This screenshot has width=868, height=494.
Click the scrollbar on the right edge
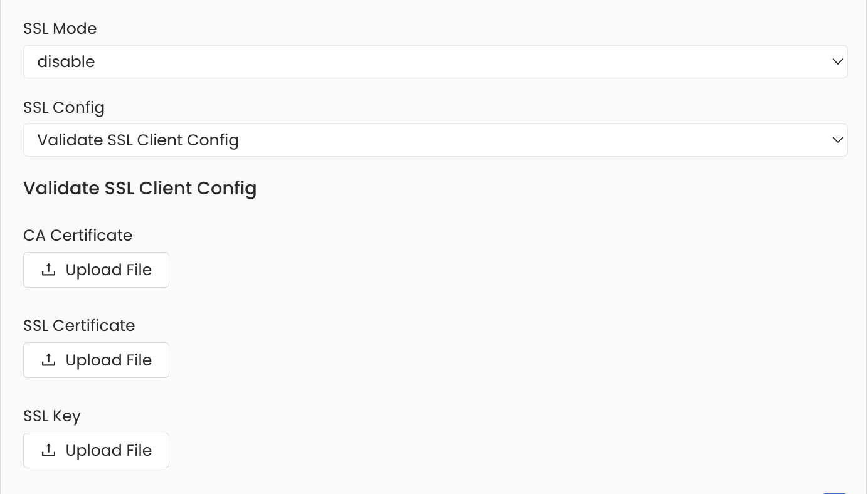pos(864,247)
